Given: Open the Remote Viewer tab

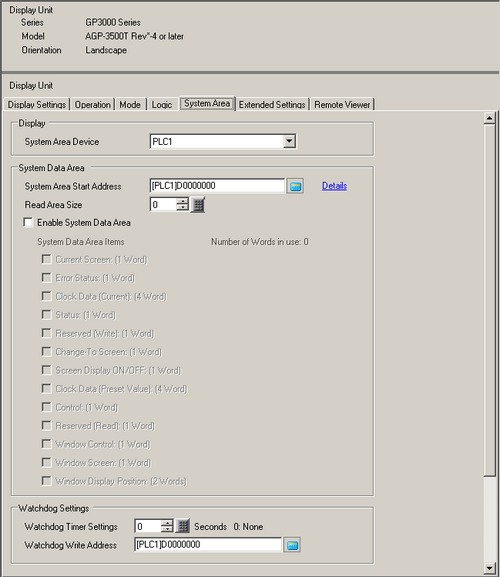Looking at the screenshot, I should (x=342, y=105).
